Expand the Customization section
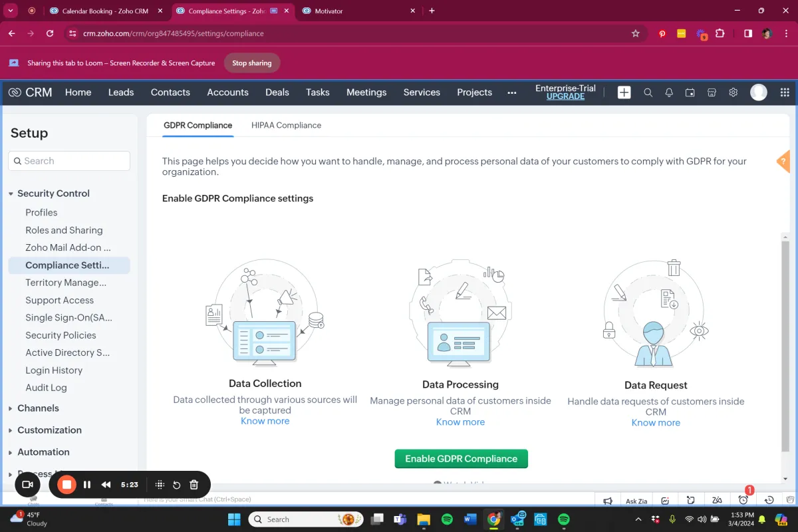This screenshot has width=798, height=532. [x=11, y=431]
